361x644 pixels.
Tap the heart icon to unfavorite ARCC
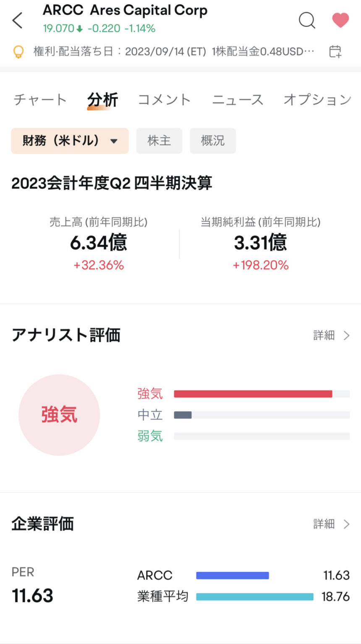340,20
